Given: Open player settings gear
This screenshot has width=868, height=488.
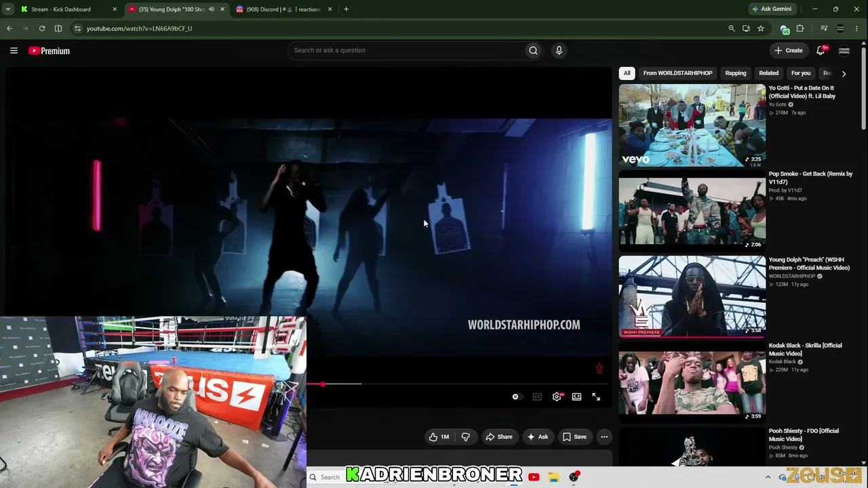Looking at the screenshot, I should pos(557,397).
